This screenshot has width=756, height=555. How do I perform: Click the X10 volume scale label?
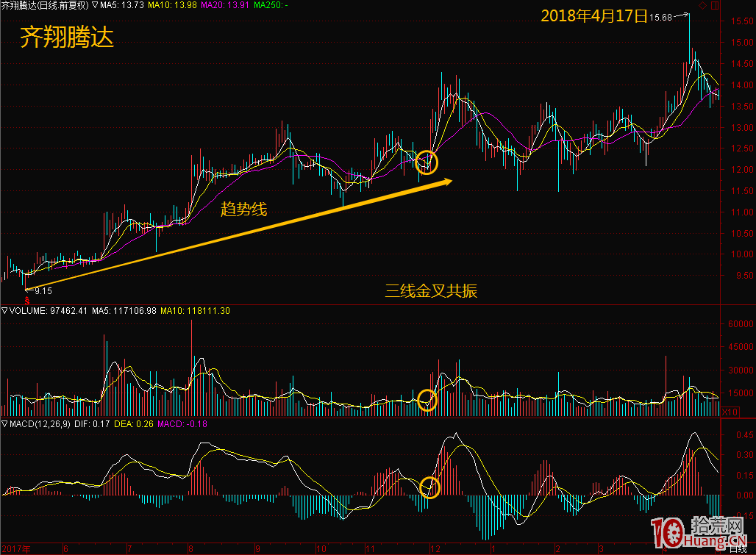click(x=730, y=412)
